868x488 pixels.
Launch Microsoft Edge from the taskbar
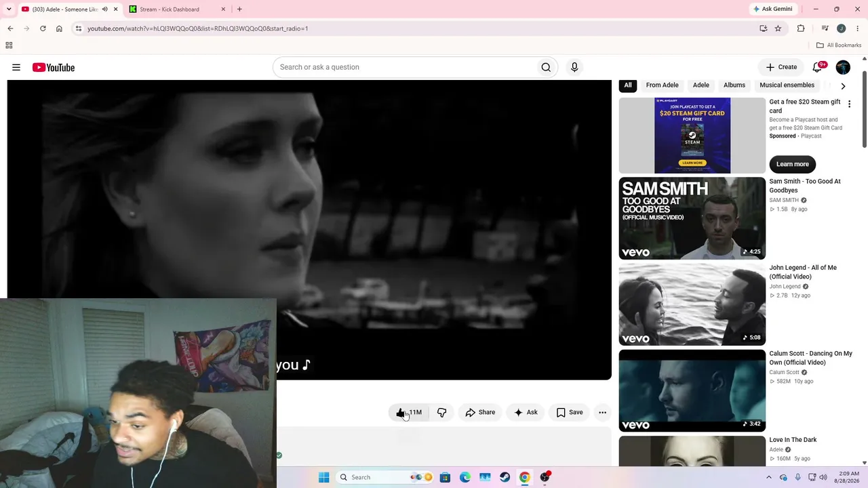pyautogui.click(x=465, y=477)
